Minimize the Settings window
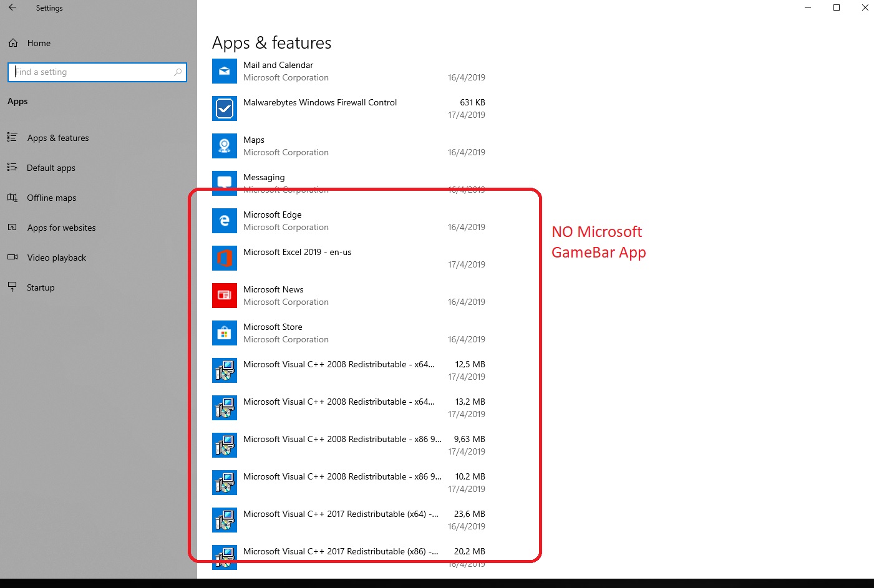 [808, 7]
